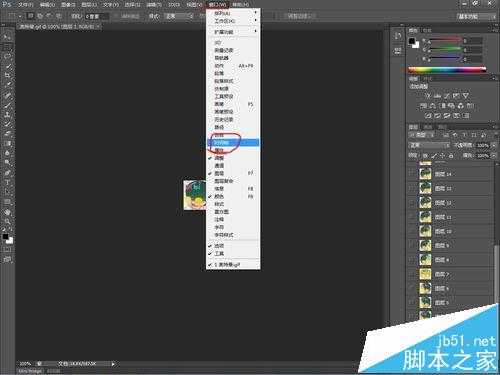This screenshot has width=500, height=375.
Task: Toggle visibility of layer 图层 14
Action: point(412,174)
